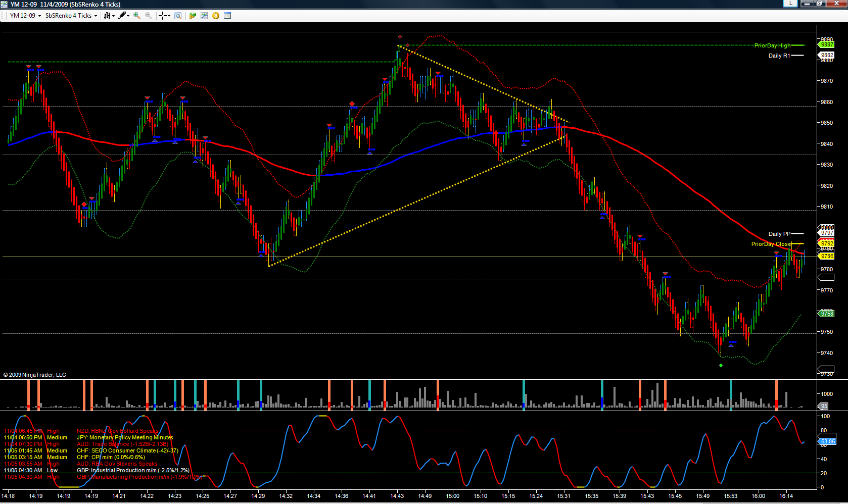Select the GBP Industrial Production m/m row
Viewport: 848px width, 504px height.
click(x=97, y=470)
